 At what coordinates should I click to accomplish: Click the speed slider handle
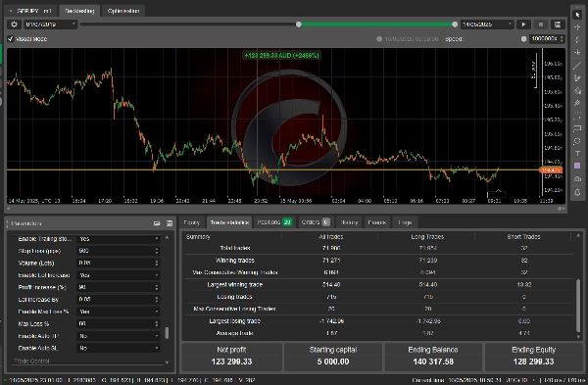coord(524,39)
